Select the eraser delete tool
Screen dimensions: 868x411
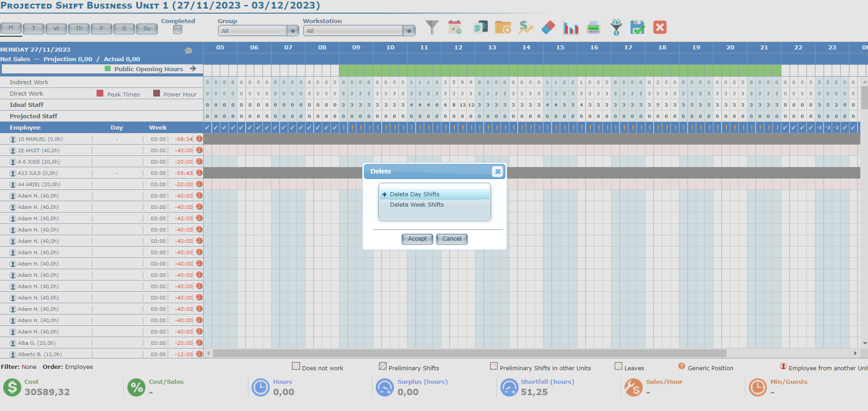click(548, 28)
